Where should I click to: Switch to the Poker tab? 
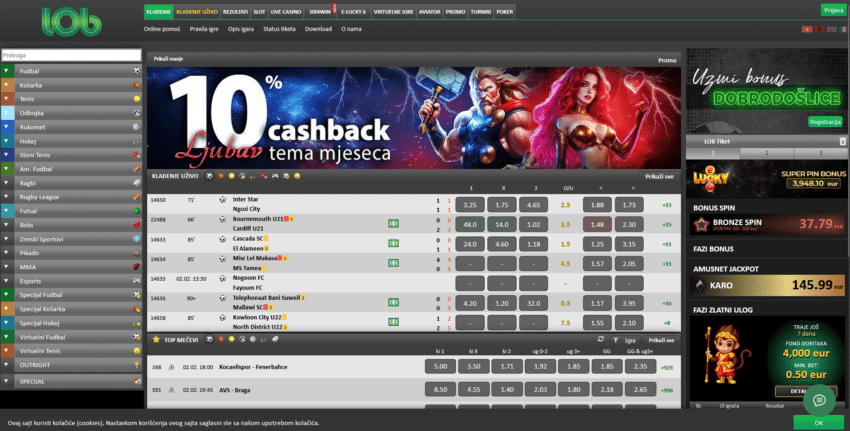(505, 10)
